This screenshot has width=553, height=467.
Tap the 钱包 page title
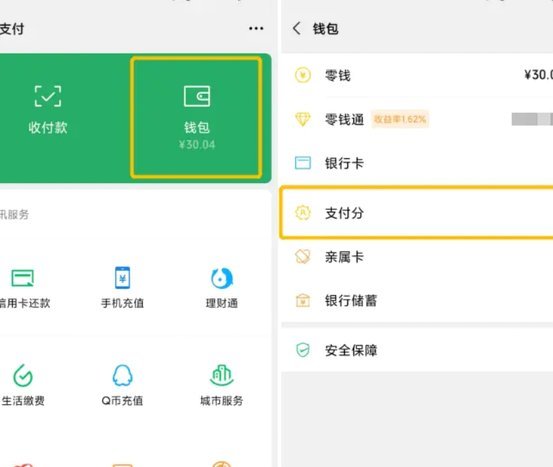(x=326, y=29)
